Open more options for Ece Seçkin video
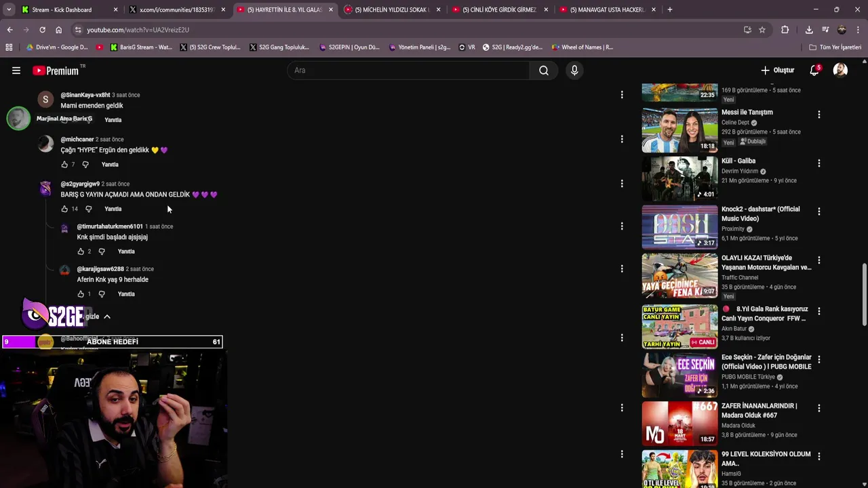The width and height of the screenshot is (868, 488). [x=819, y=359]
